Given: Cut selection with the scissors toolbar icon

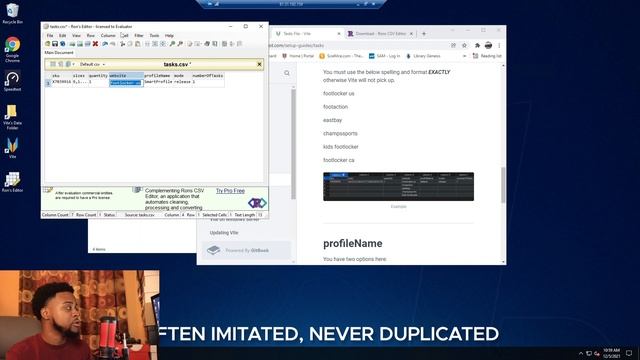Looking at the screenshot, I should click(x=122, y=44).
